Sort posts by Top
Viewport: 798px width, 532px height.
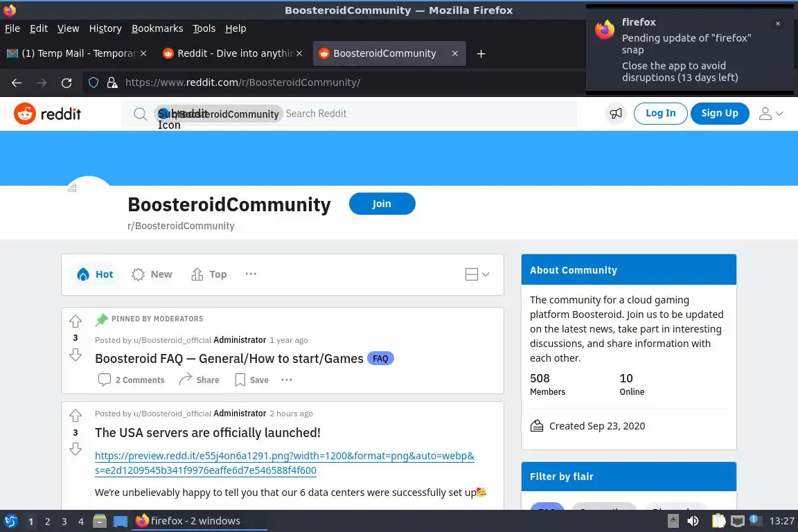tap(209, 274)
